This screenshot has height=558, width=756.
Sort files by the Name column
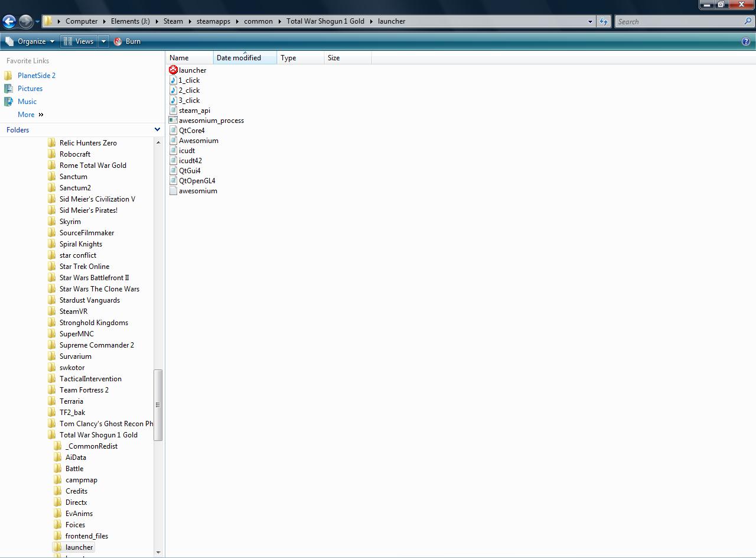pos(190,58)
